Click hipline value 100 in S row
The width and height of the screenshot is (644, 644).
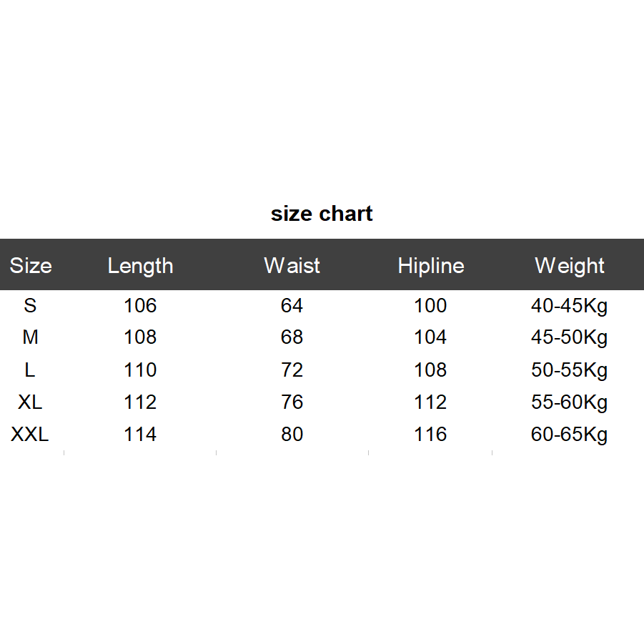pos(430,306)
